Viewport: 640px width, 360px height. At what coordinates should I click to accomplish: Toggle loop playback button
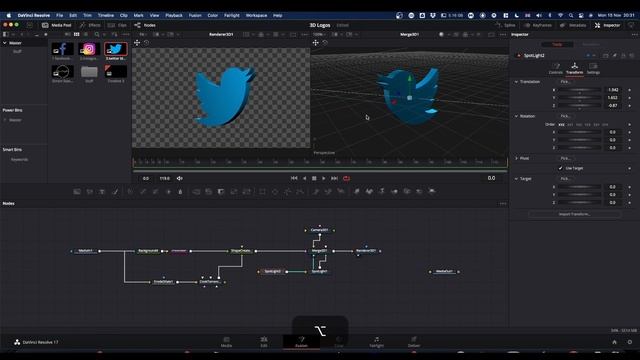346,178
